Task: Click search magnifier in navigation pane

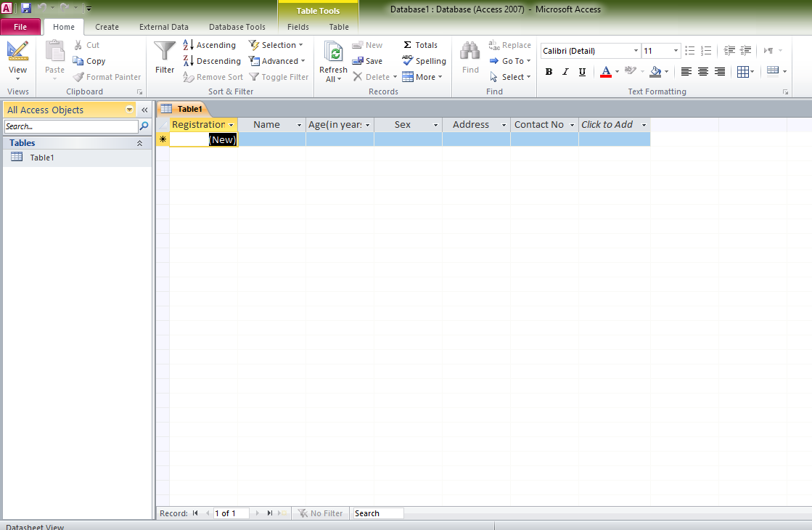Action: [144, 126]
